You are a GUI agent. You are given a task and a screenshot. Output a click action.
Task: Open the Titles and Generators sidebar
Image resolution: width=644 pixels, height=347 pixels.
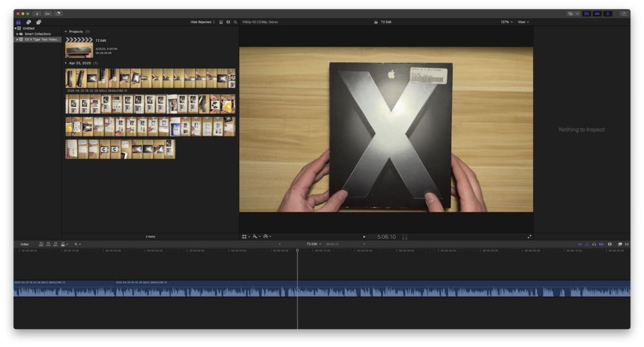[39, 22]
